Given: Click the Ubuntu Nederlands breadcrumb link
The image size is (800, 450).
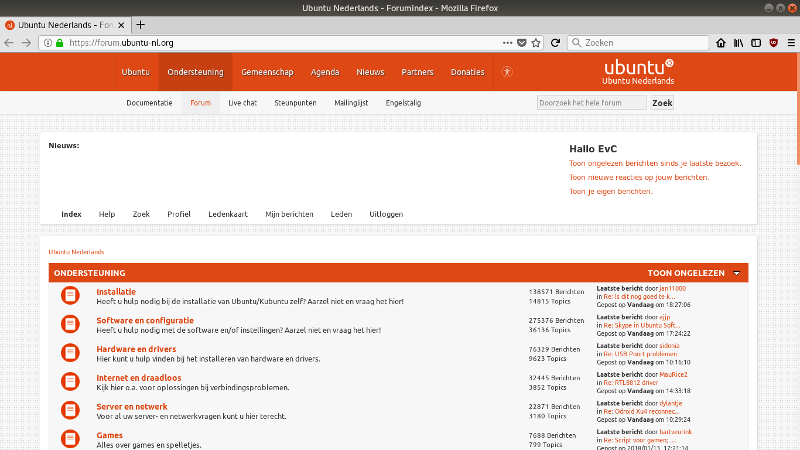Looking at the screenshot, I should click(77, 252).
